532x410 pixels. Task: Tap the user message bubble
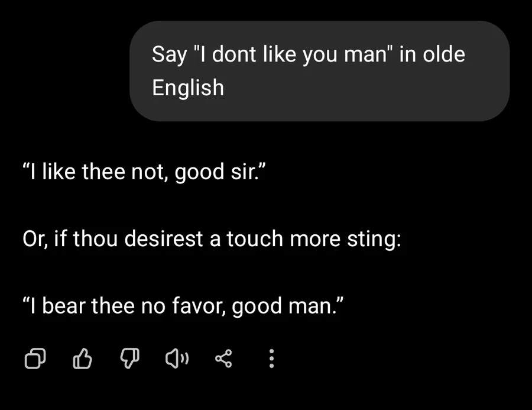(x=319, y=71)
